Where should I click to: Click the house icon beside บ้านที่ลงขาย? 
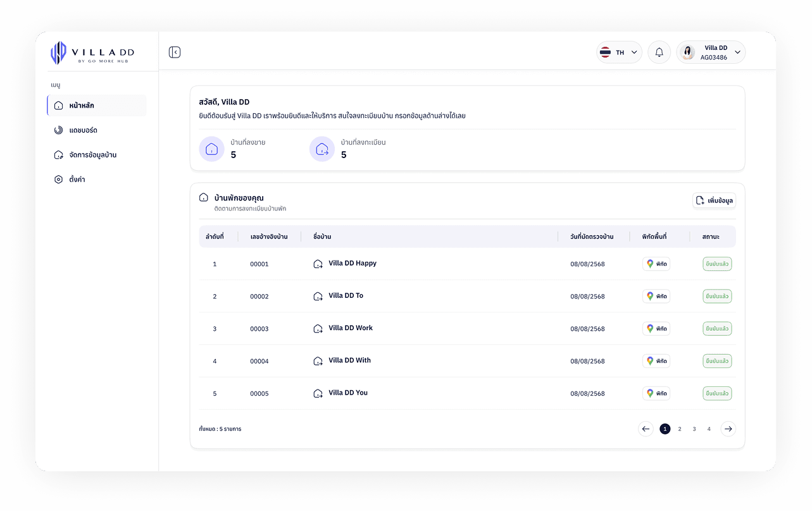coord(212,149)
